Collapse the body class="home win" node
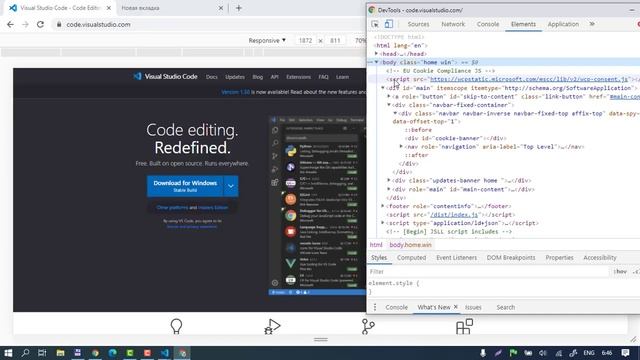The image size is (640, 360). 376,62
